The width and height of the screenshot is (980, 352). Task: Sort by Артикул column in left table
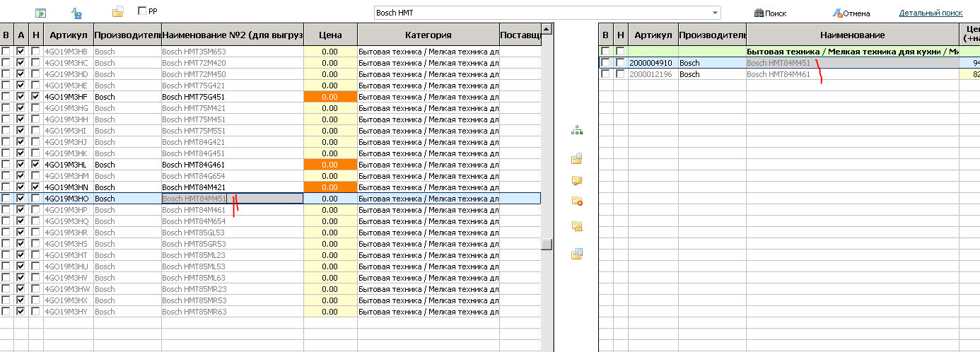click(69, 35)
